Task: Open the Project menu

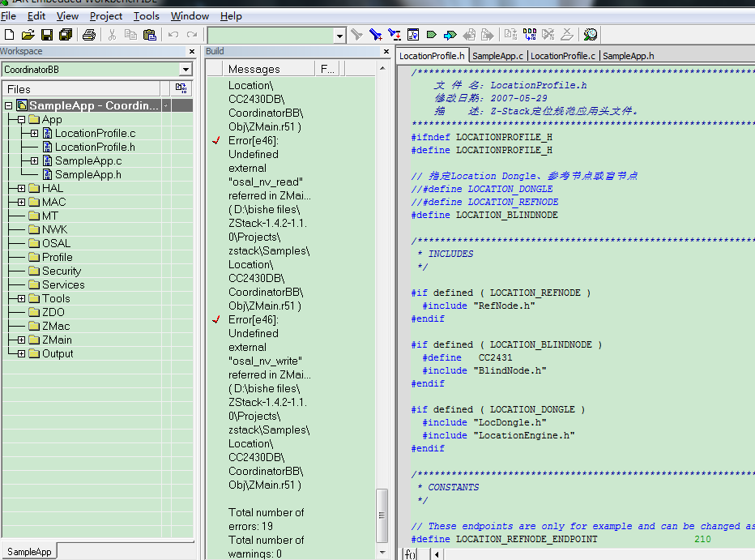Action: coord(106,15)
